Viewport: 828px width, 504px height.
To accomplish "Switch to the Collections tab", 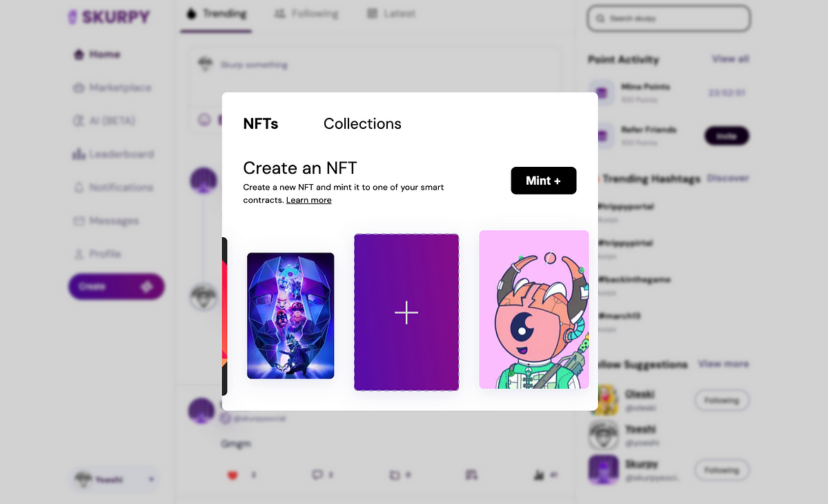I will [362, 124].
